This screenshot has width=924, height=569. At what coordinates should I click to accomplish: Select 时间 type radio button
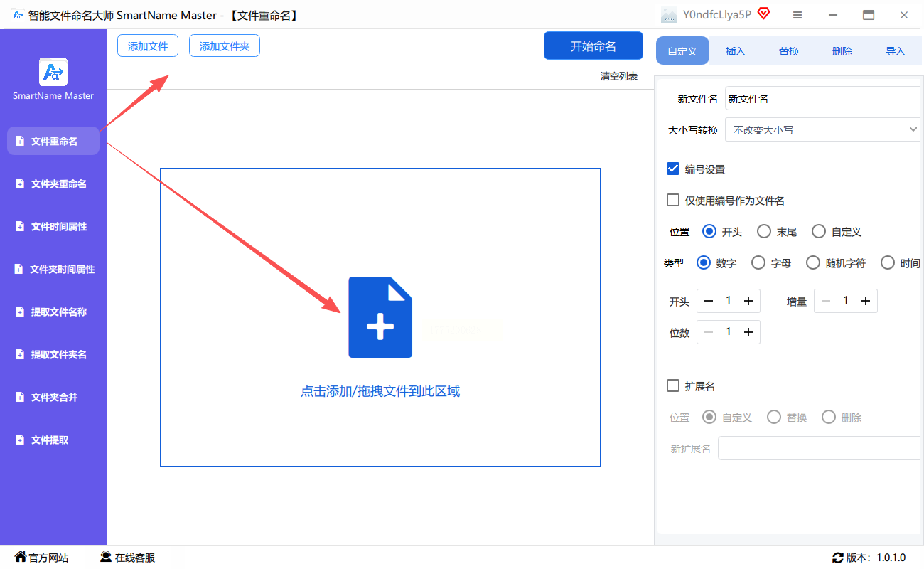click(x=888, y=262)
